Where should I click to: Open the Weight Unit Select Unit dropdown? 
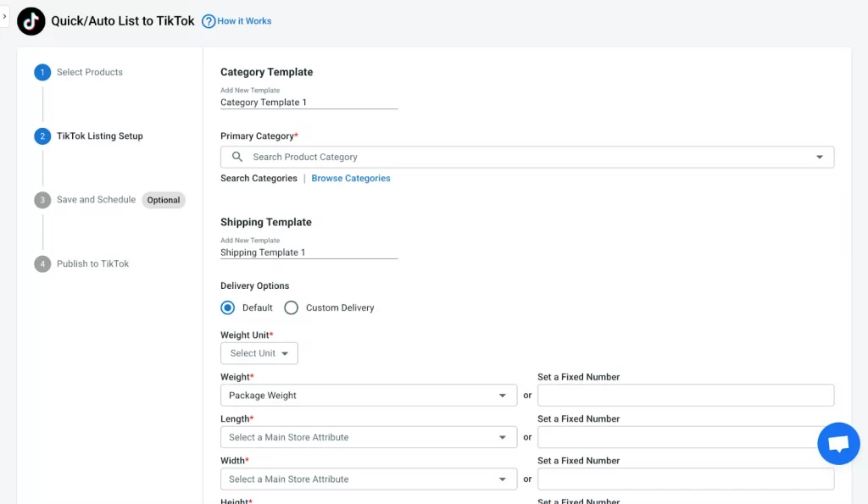click(259, 353)
